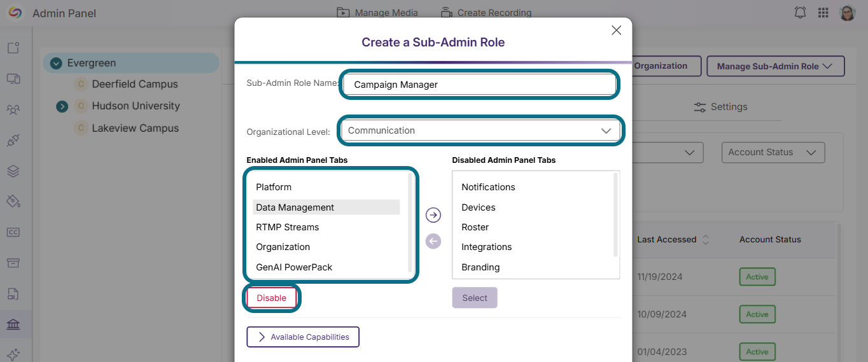
Task: Open Manage Media in the top bar
Action: pyautogui.click(x=377, y=13)
